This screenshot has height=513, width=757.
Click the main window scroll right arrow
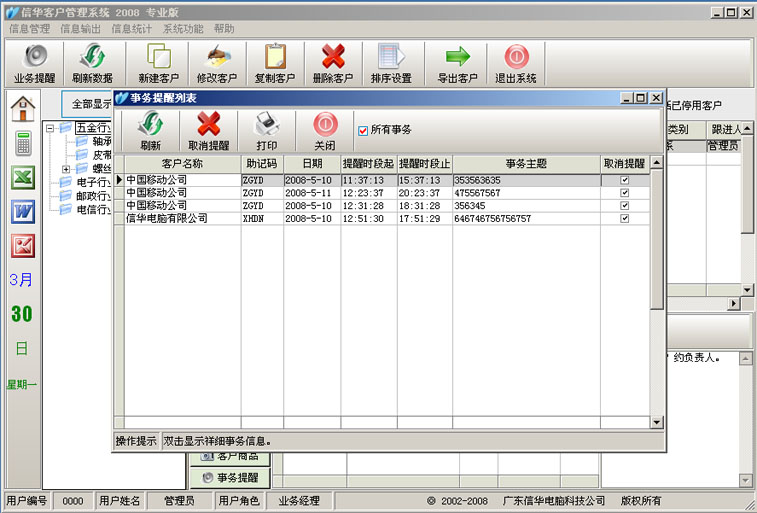[733, 304]
